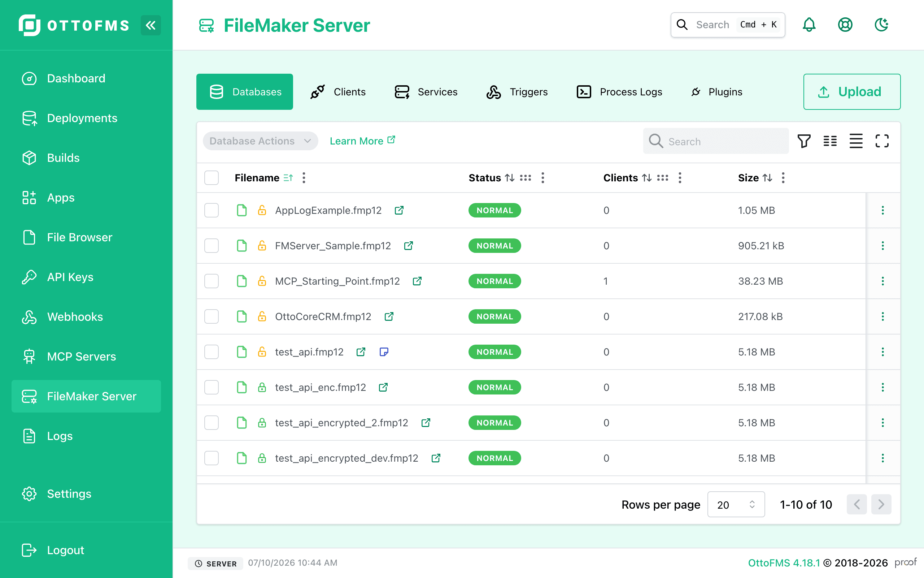
Task: Click the Logout sidebar item
Action: 86,550
